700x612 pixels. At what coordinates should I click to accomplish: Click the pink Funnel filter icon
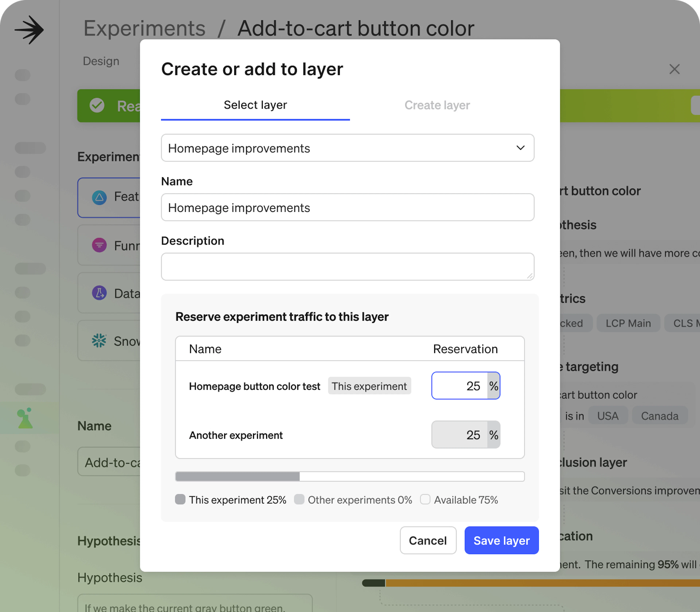point(99,245)
